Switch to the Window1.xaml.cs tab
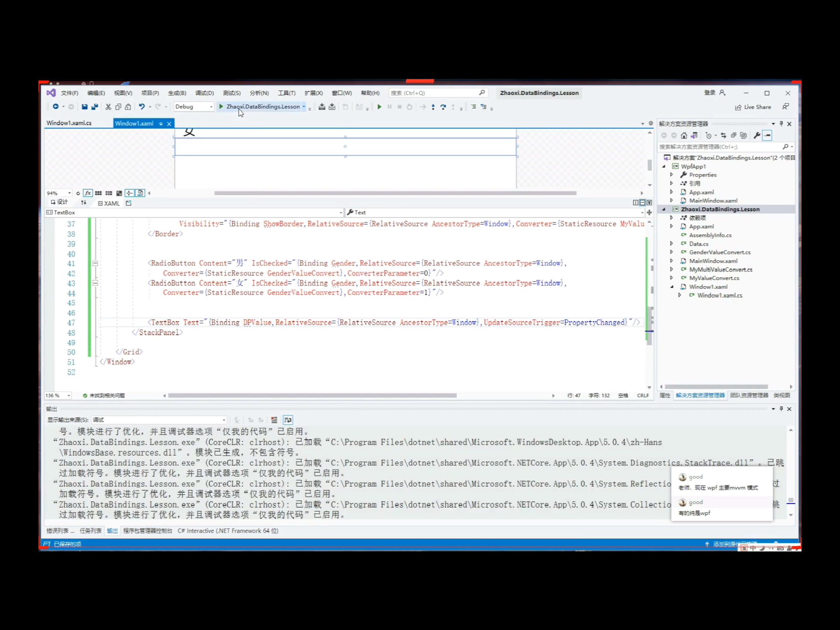The width and height of the screenshot is (840, 630). coord(69,123)
